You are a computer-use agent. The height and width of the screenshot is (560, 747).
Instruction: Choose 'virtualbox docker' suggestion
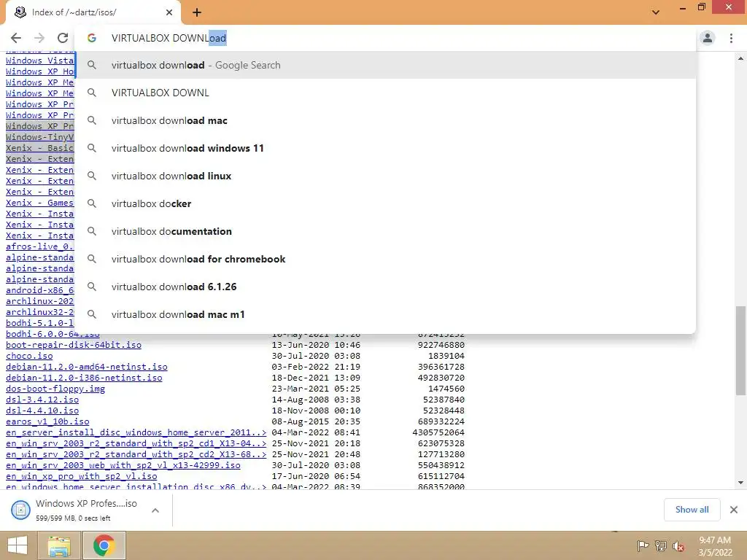point(385,203)
